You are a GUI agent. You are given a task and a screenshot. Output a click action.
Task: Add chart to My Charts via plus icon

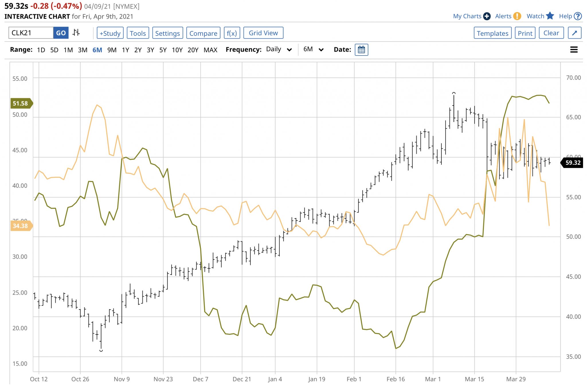(x=487, y=16)
